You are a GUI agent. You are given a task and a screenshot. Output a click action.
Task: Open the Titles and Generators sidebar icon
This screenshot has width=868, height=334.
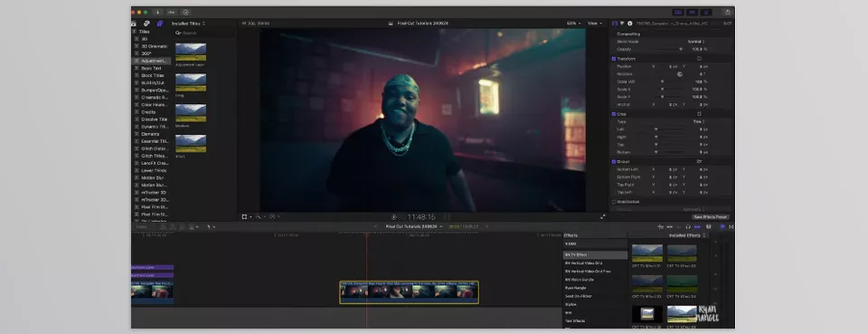(159, 24)
